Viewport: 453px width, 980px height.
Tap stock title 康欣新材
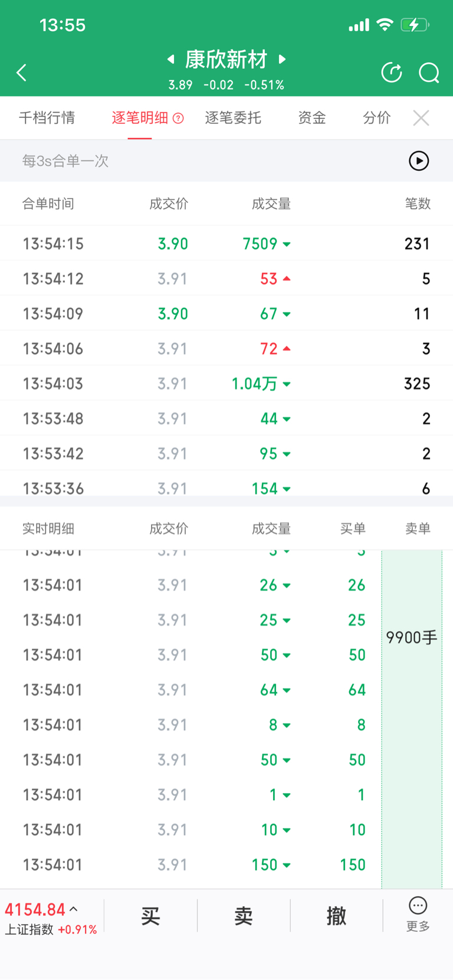226,59
